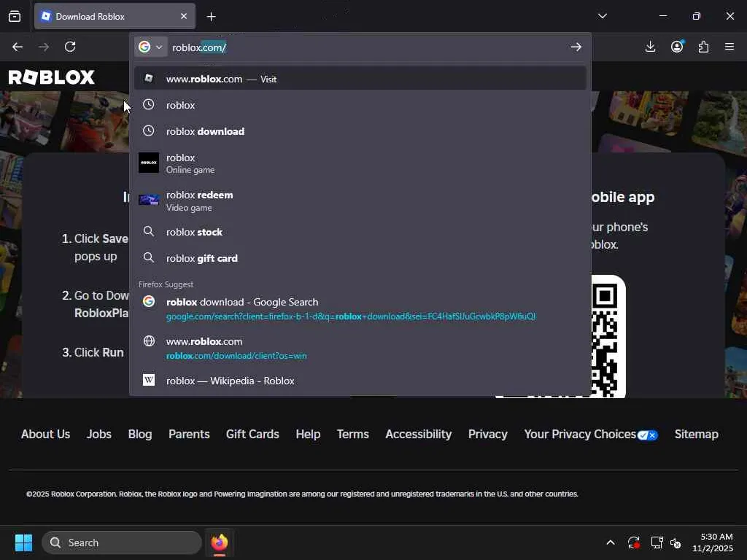Click the taskbar Search box
This screenshot has width=747, height=560.
(122, 542)
